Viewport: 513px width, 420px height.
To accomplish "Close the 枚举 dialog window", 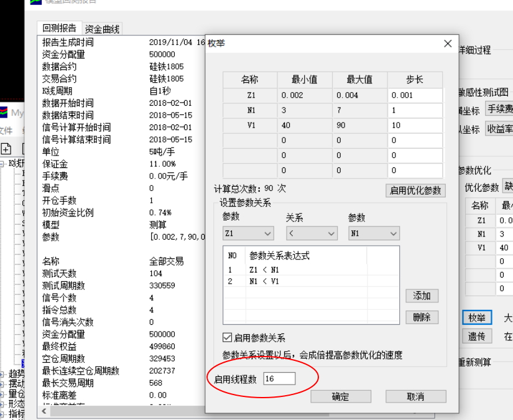I will pyautogui.click(x=448, y=44).
